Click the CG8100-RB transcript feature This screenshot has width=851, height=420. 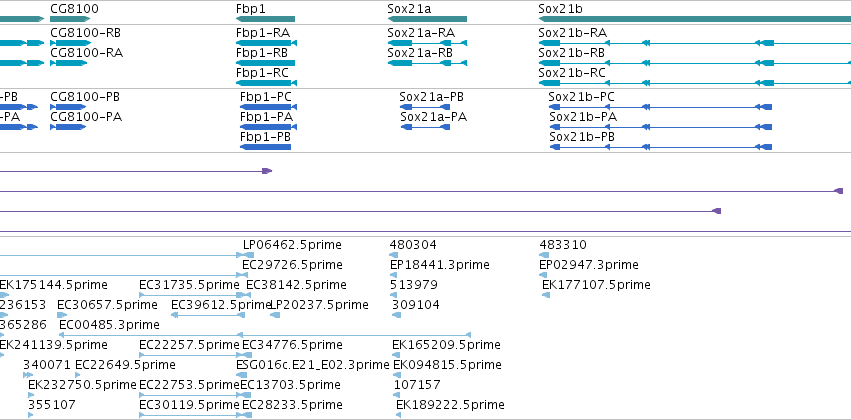[71, 43]
